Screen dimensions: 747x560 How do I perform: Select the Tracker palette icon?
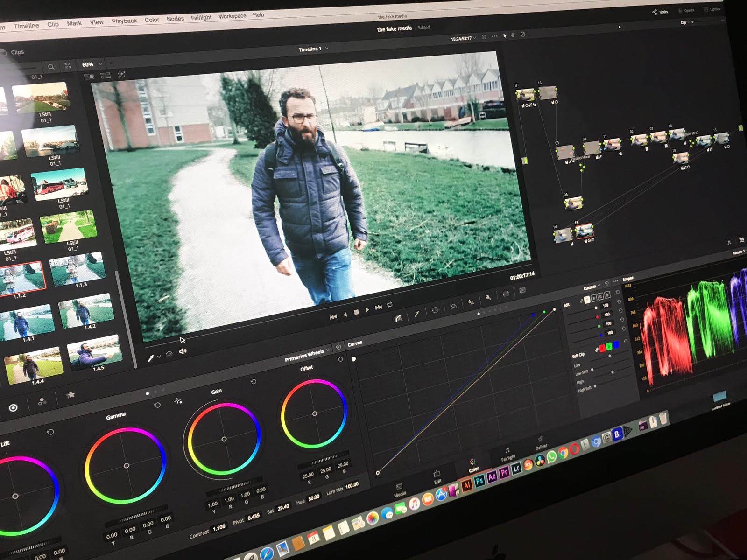[x=453, y=306]
